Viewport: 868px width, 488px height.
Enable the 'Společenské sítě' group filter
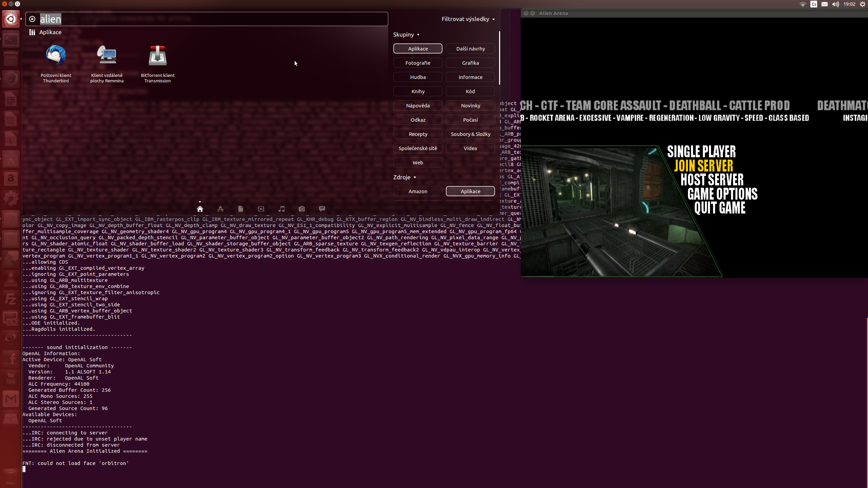418,148
